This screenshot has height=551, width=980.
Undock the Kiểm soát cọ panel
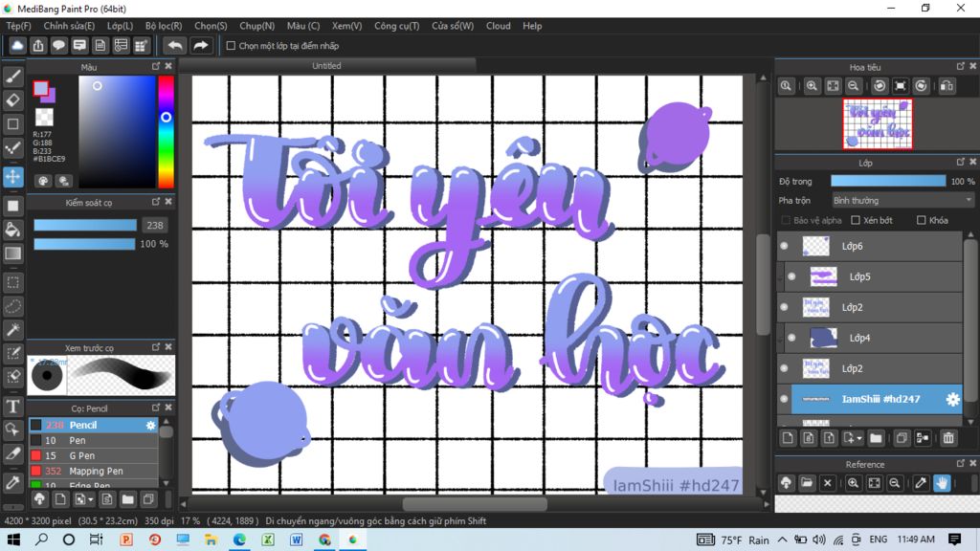point(156,202)
